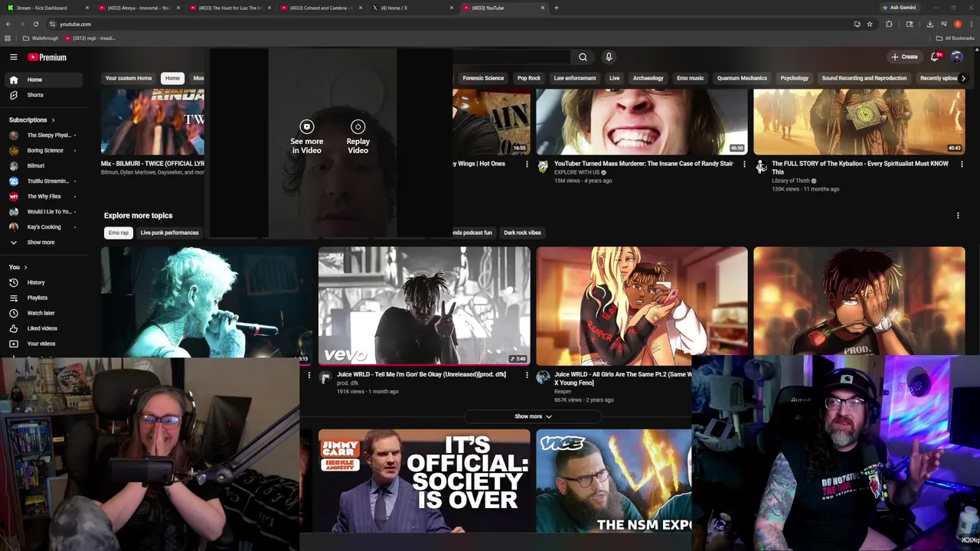Open the notifications bell
980x551 pixels.
[935, 57]
